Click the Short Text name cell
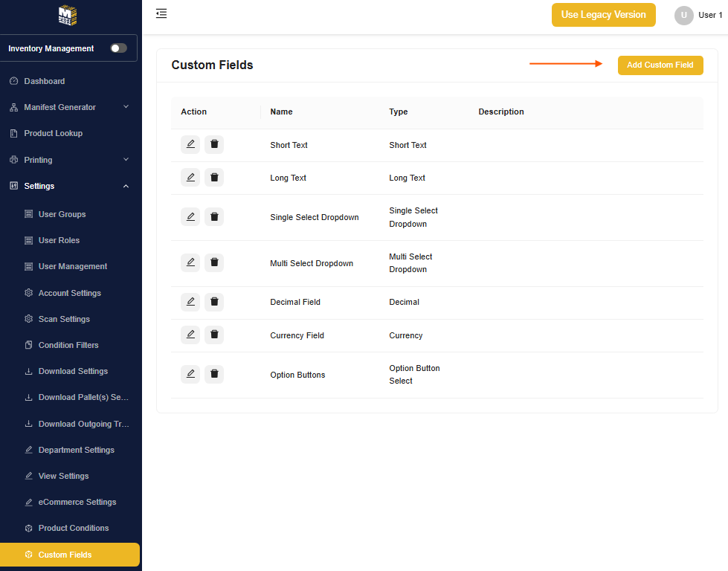Image resolution: width=728 pixels, height=571 pixels. (x=289, y=145)
